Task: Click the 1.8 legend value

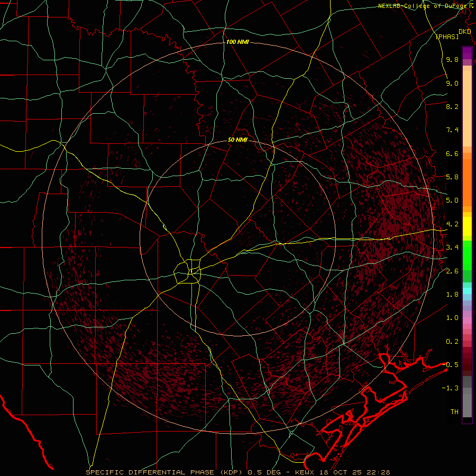Action: (x=452, y=295)
